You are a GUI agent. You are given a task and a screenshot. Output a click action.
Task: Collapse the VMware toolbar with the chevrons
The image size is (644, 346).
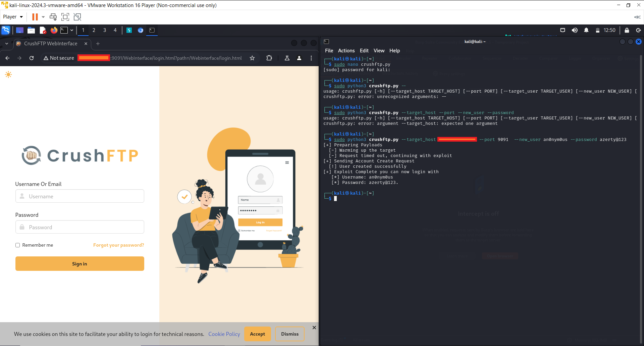coord(637,17)
